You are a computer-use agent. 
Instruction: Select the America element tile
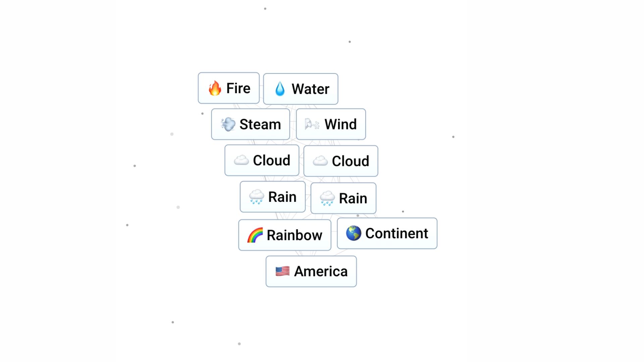coord(311,271)
